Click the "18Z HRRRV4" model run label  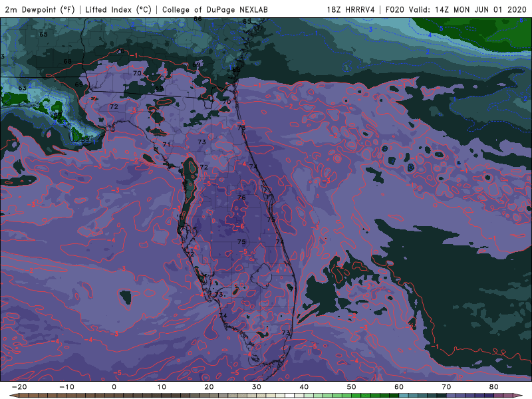[351, 9]
